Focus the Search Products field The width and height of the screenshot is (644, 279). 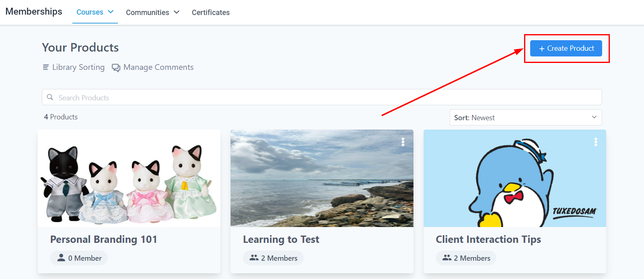pyautogui.click(x=321, y=97)
